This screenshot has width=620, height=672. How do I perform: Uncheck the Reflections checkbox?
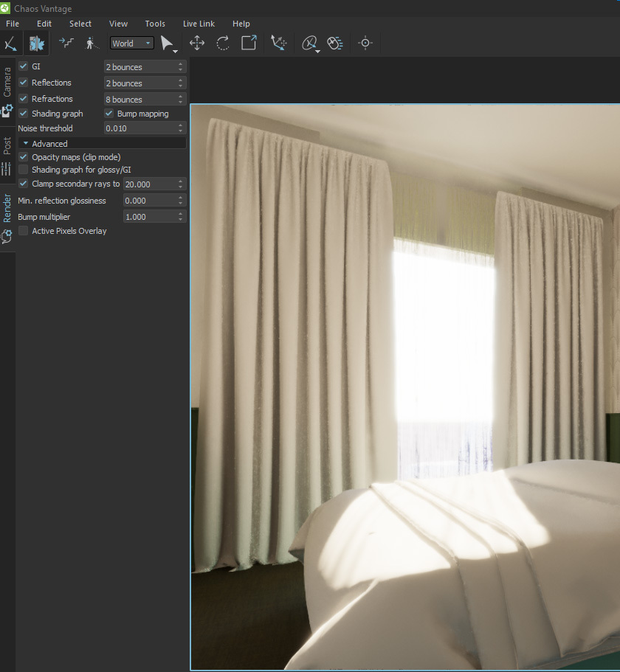pos(24,83)
